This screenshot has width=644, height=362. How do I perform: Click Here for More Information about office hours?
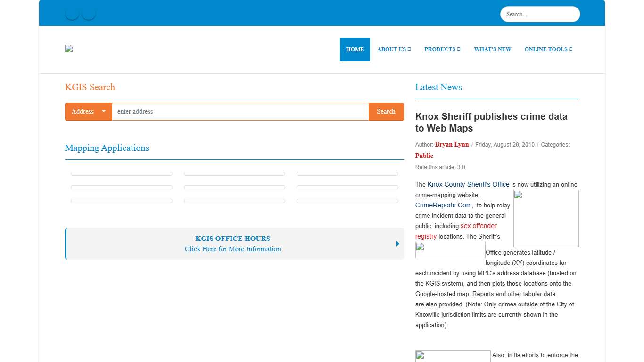232,249
